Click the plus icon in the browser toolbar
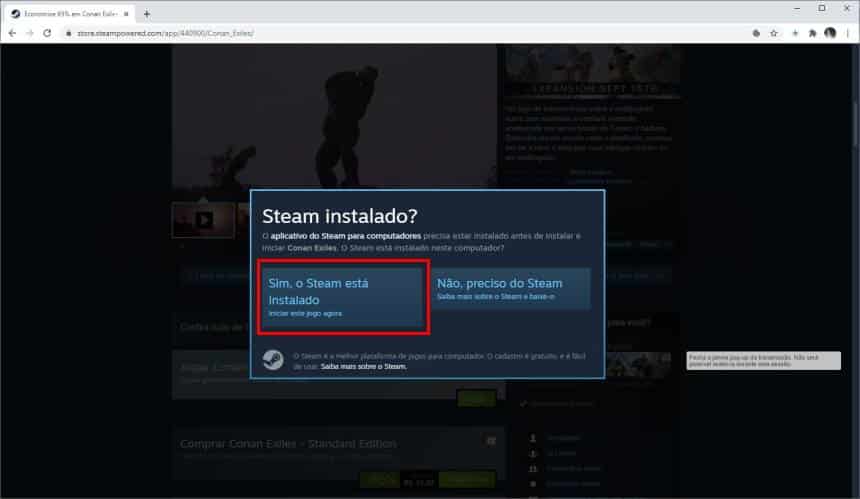 795,33
